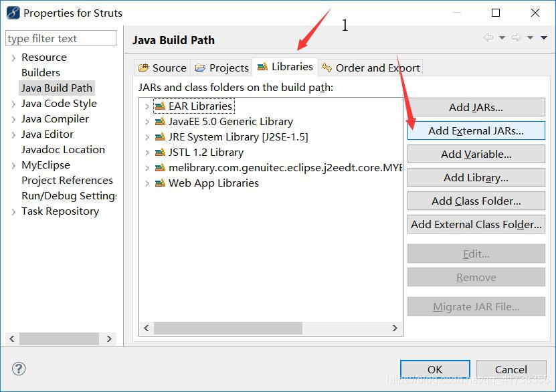This screenshot has height=392, width=556.
Task: Select the Task Repository sidebar entry
Action: 60,211
